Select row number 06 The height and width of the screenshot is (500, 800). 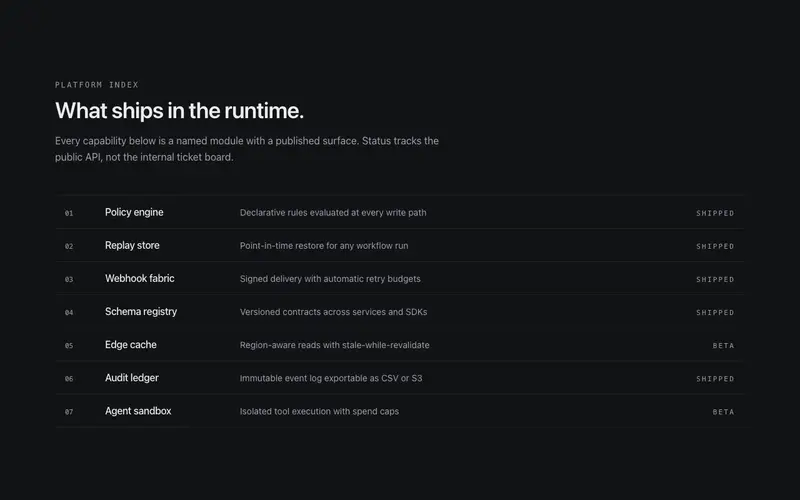[x=69, y=379]
